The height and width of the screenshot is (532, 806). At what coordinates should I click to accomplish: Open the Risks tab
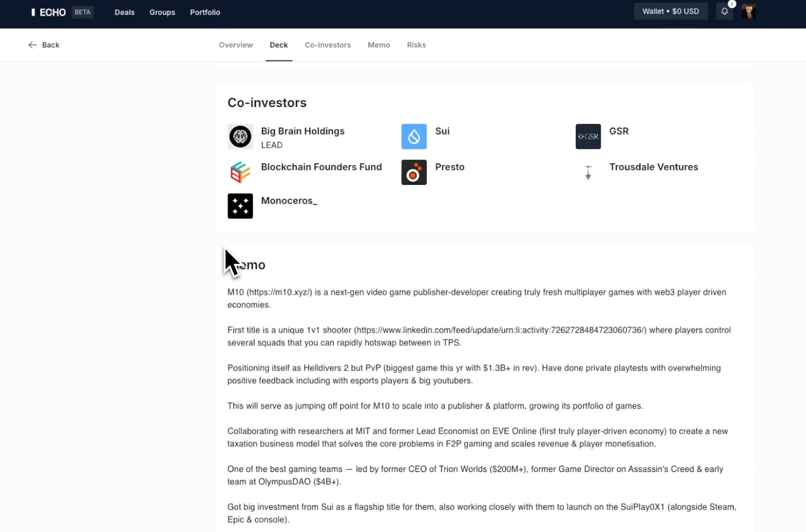coord(416,45)
